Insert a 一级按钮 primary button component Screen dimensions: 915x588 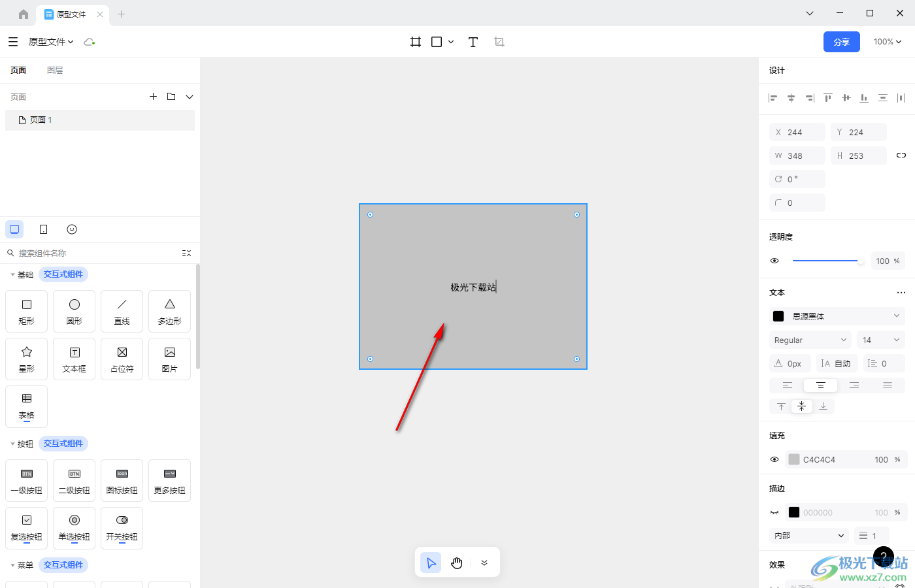pos(27,480)
